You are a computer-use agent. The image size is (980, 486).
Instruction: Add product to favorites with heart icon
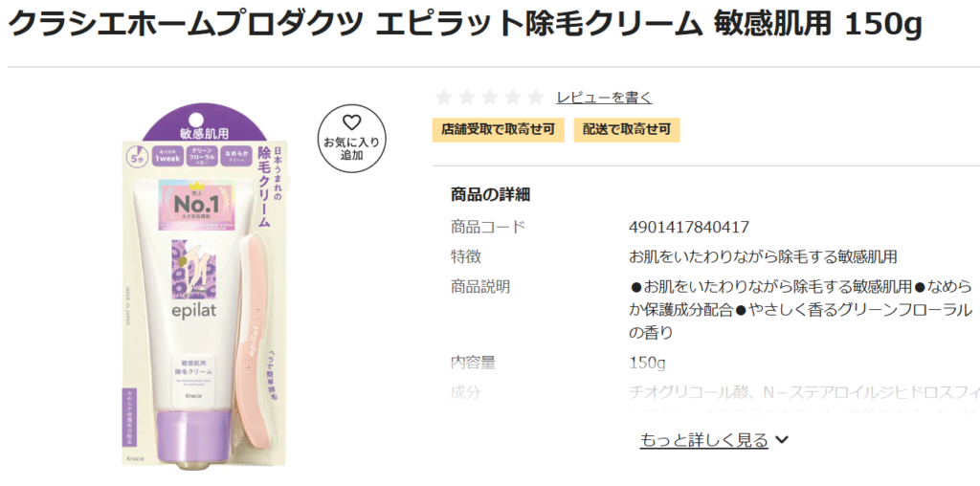point(351,137)
